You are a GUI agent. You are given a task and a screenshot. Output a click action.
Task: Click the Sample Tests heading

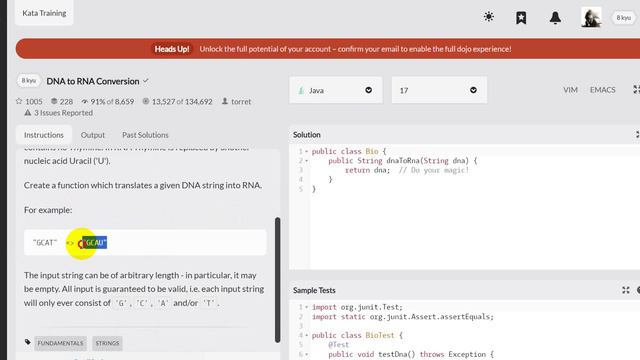click(314, 290)
